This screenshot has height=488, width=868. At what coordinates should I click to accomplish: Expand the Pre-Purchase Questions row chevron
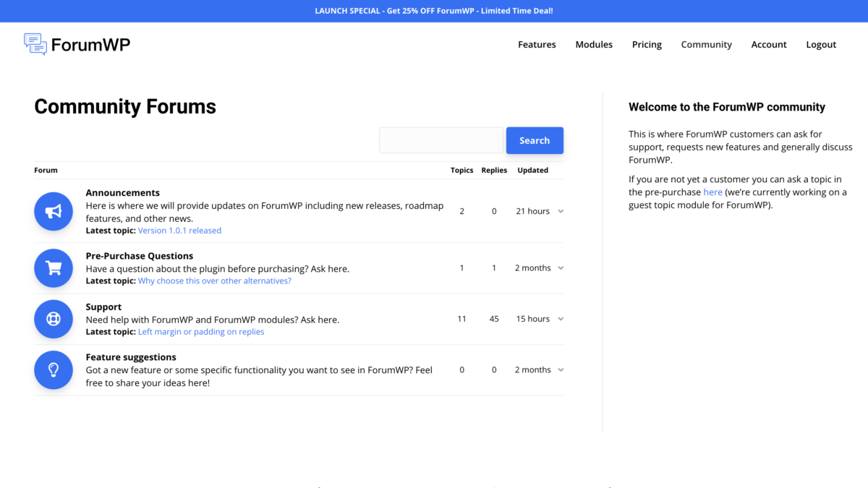561,268
